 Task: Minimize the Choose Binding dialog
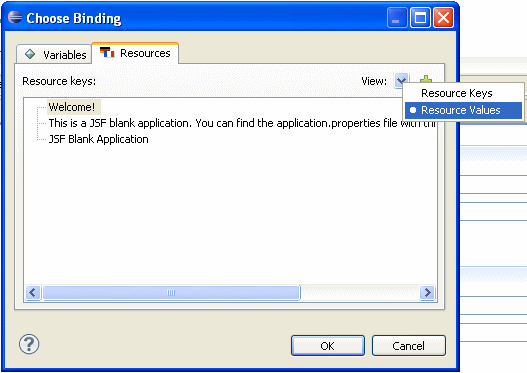pyautogui.click(x=397, y=18)
